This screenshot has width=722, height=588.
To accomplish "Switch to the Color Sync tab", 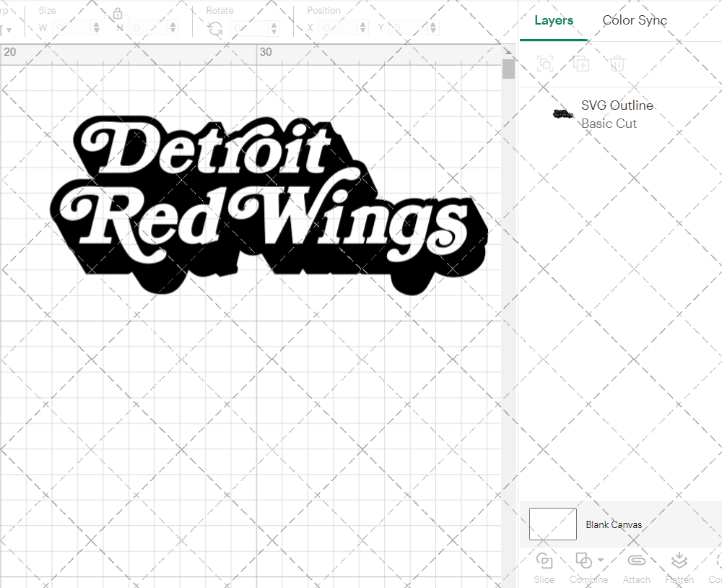I will [x=635, y=20].
